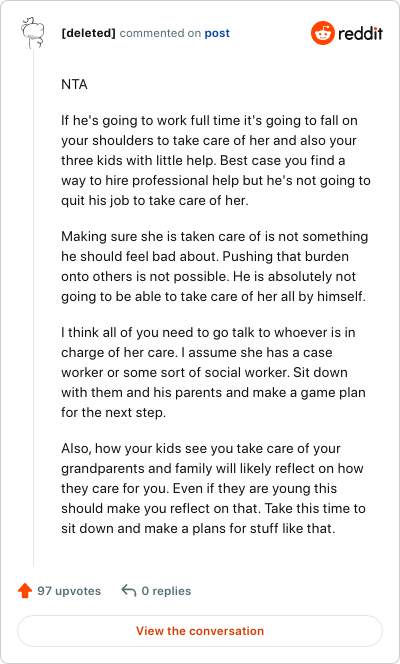Open the blue "post" link
400x664 pixels.
[217, 33]
